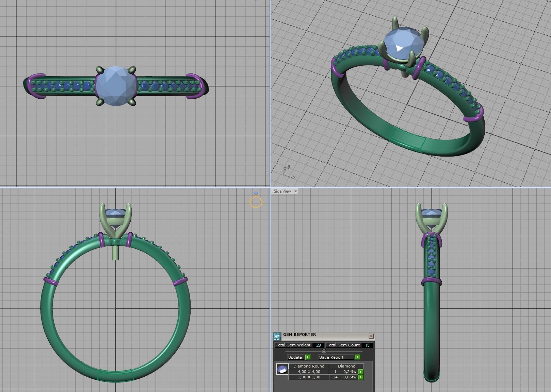Click the green arrow on the 0,05tw row
The width and height of the screenshot is (551, 392).
point(361,377)
